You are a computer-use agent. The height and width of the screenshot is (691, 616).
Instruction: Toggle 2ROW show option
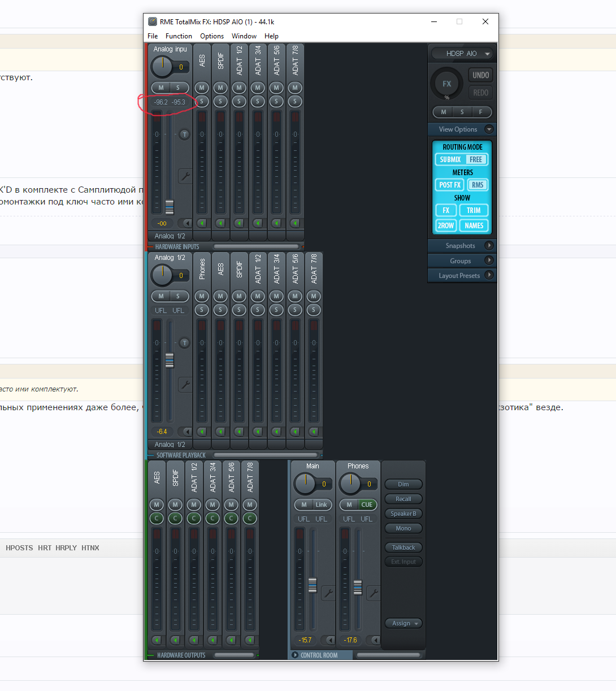click(x=446, y=225)
